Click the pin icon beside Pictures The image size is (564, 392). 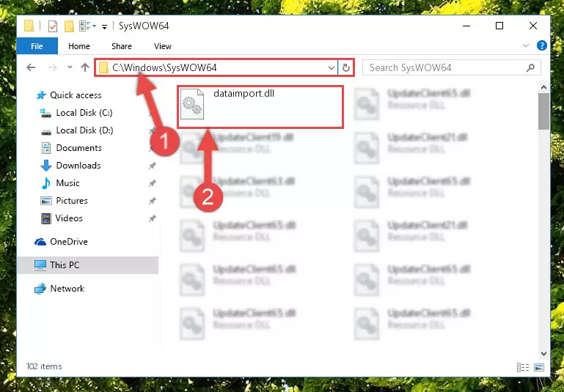click(x=153, y=201)
